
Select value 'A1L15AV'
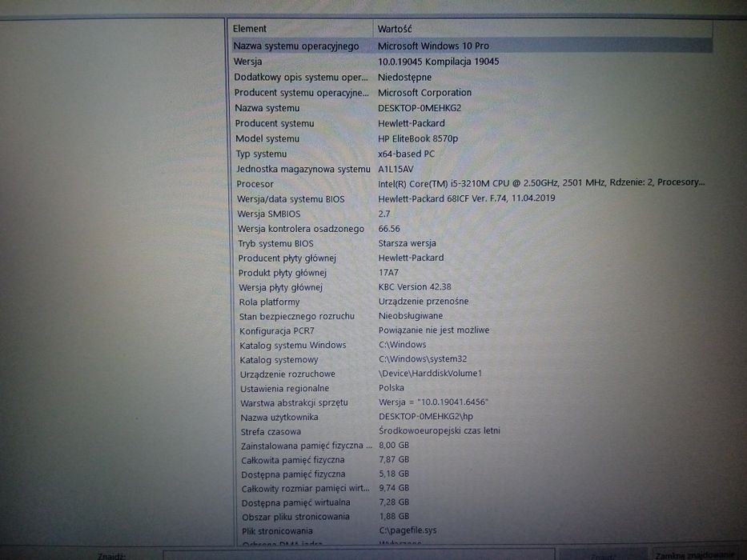tap(396, 169)
